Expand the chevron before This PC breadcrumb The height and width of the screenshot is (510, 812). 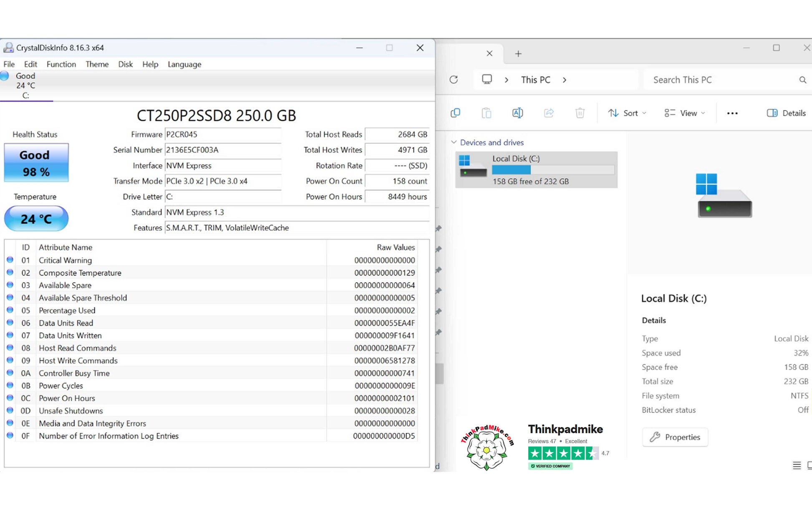507,80
